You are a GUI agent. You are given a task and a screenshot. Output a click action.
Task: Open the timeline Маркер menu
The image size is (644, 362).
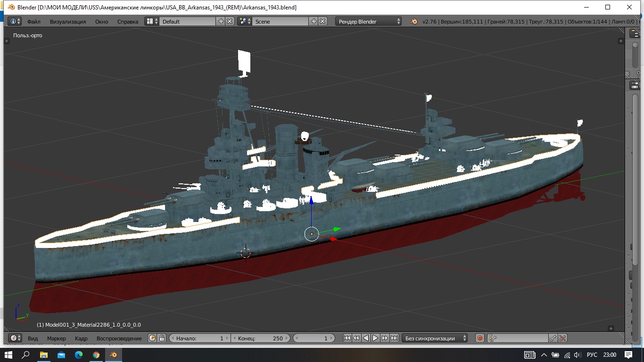[x=57, y=338]
